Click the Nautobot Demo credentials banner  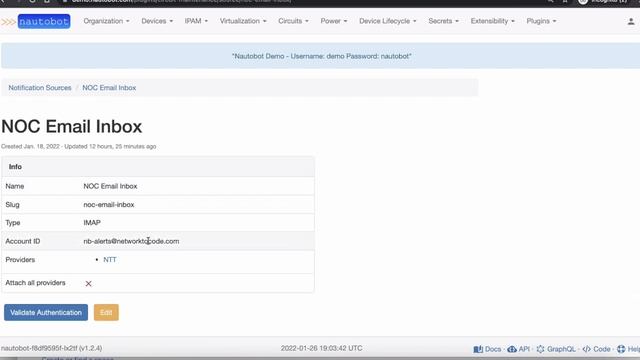pyautogui.click(x=321, y=56)
